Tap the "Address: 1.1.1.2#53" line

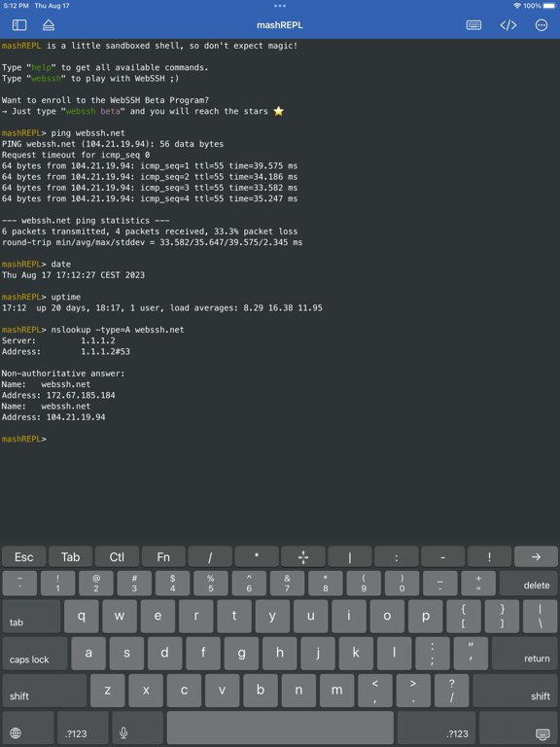[66, 351]
